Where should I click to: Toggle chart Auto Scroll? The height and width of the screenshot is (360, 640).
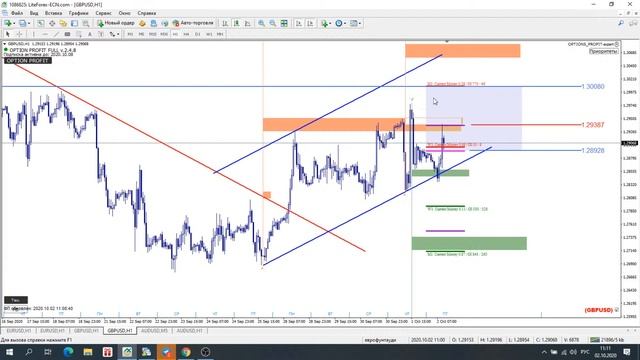(299, 23)
